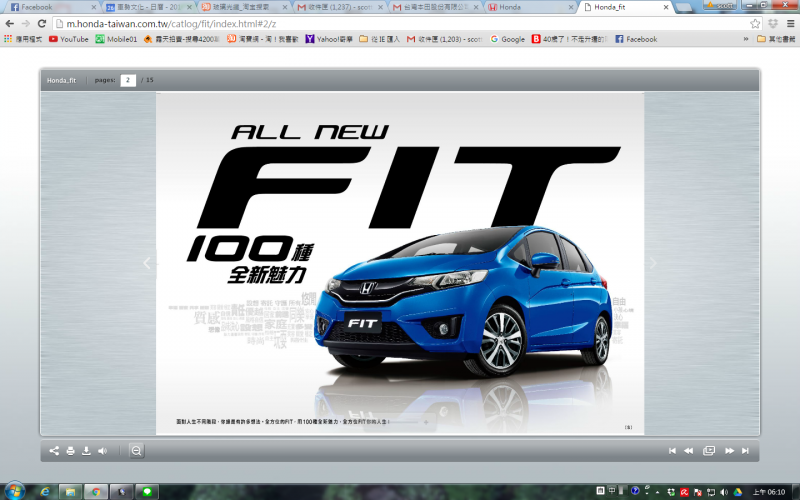The height and width of the screenshot is (500, 800).
Task: Go back in browser history
Action: (10, 23)
